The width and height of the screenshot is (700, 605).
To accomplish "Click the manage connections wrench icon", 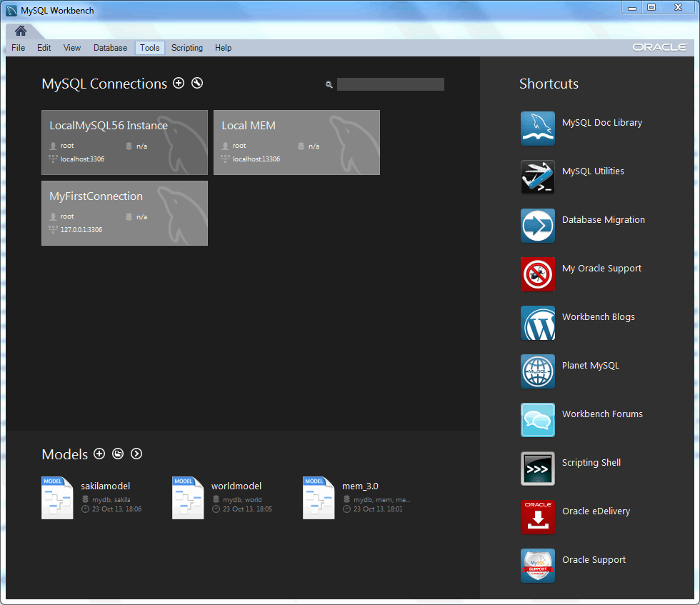I will point(197,83).
